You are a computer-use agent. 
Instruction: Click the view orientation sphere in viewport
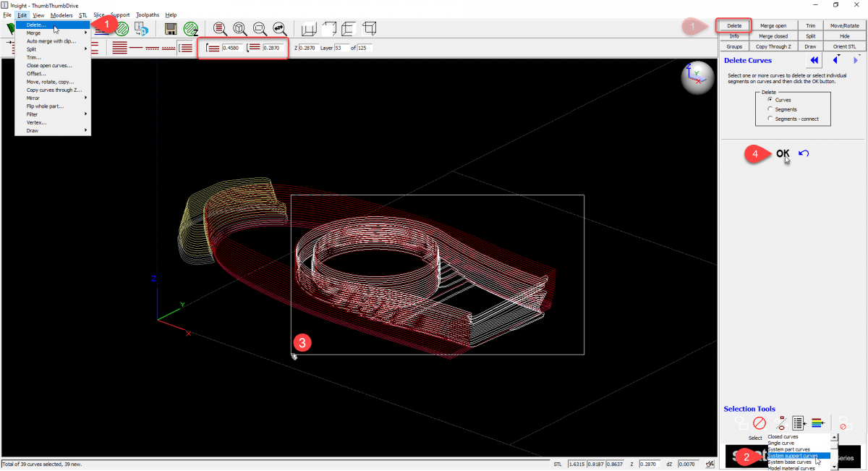pos(696,78)
